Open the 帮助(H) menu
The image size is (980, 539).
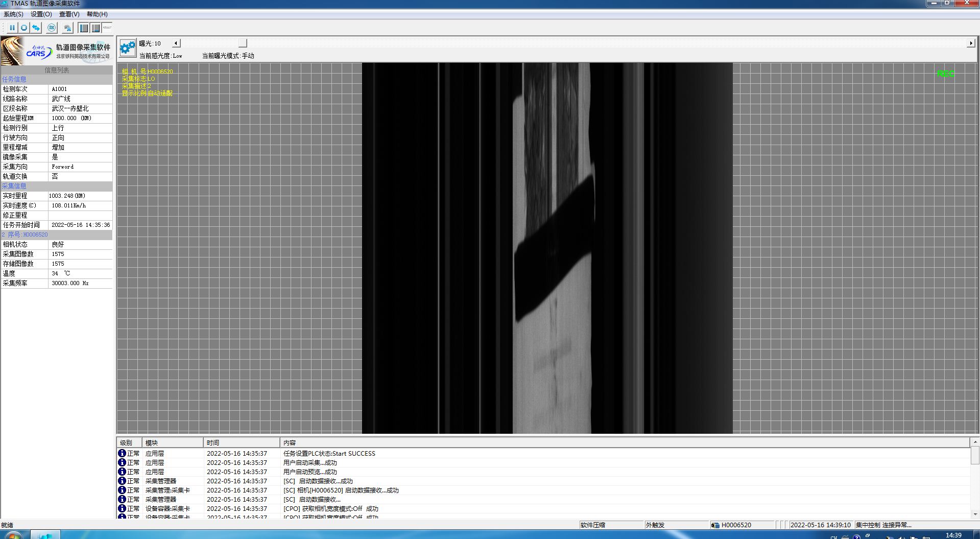pyautogui.click(x=97, y=14)
